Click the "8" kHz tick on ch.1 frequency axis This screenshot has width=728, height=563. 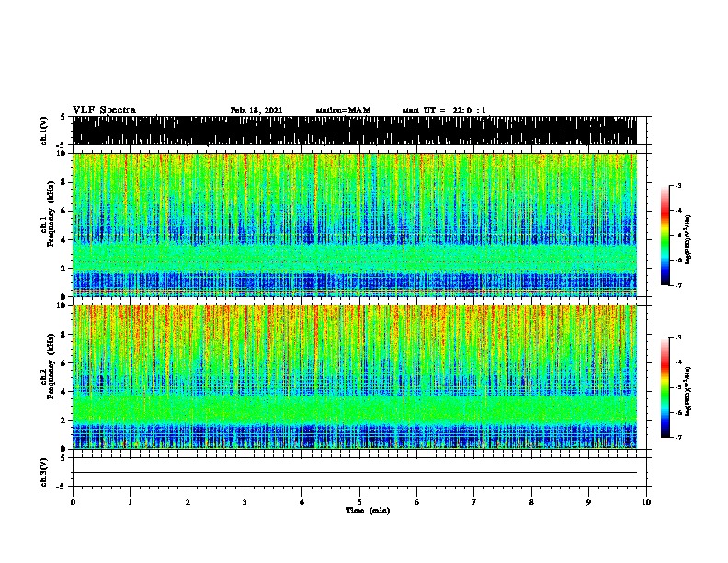point(64,182)
